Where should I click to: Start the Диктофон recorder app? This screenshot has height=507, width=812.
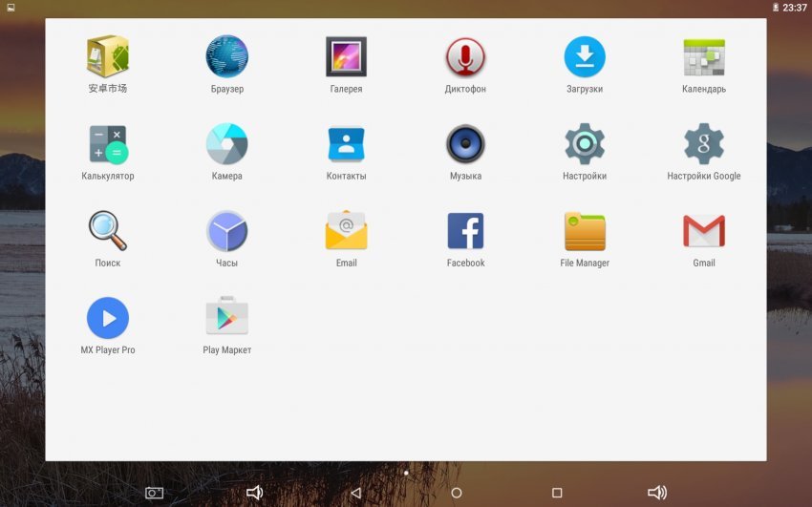[x=465, y=56]
